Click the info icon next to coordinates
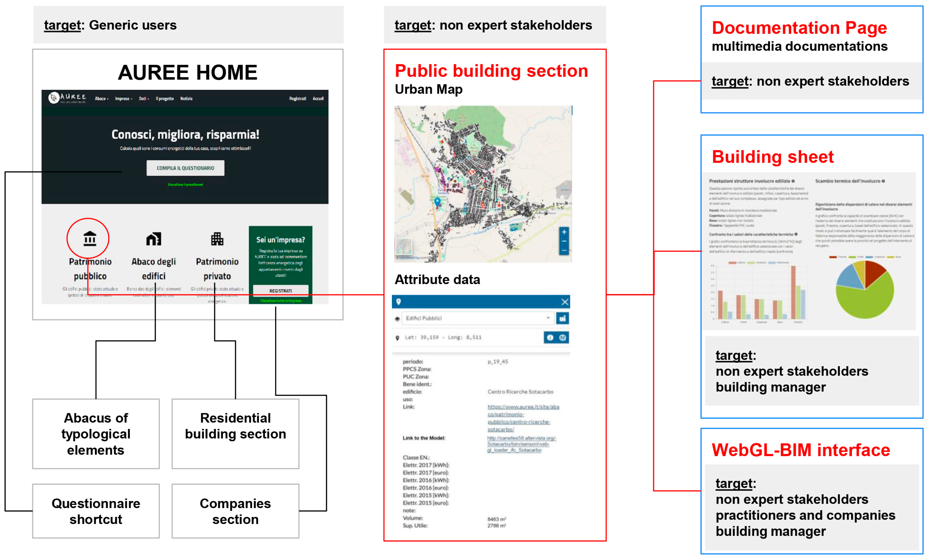The image size is (930, 560). (550, 338)
